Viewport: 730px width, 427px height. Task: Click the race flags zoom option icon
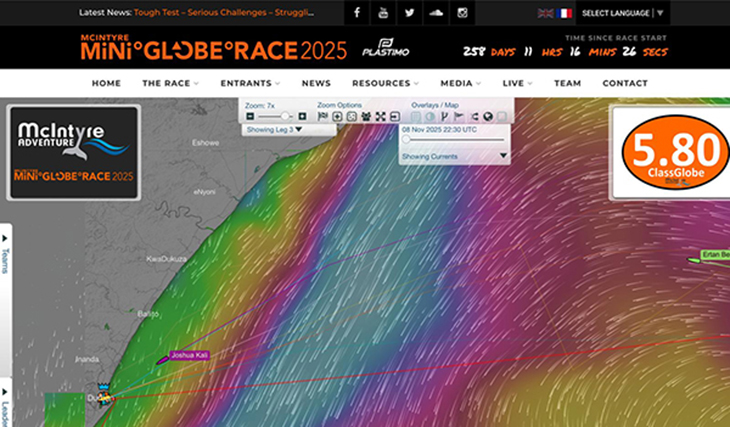[323, 117]
